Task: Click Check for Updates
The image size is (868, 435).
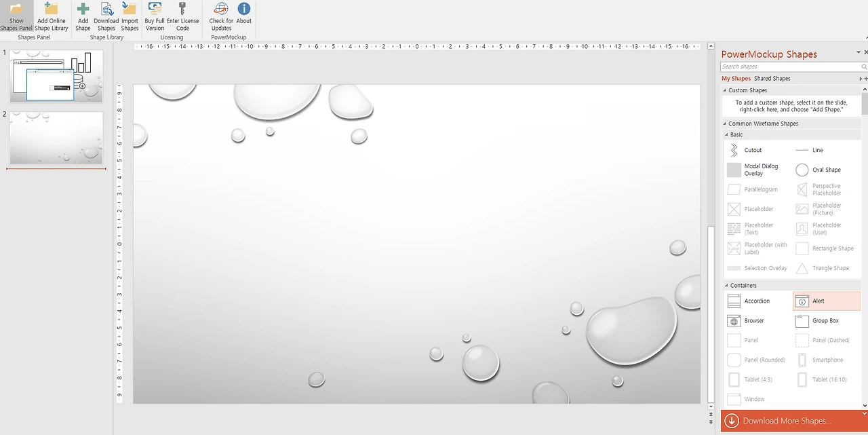Action: [x=221, y=17]
